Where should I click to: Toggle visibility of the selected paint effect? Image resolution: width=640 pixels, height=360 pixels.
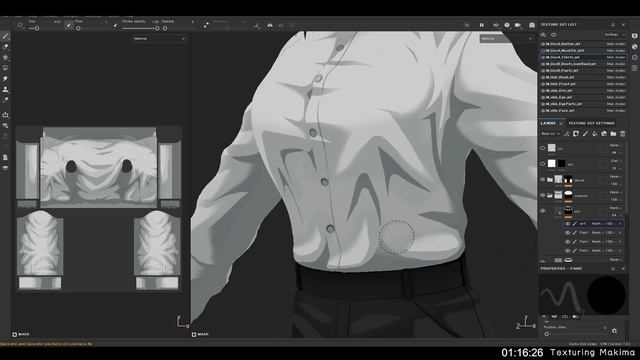(x=567, y=224)
